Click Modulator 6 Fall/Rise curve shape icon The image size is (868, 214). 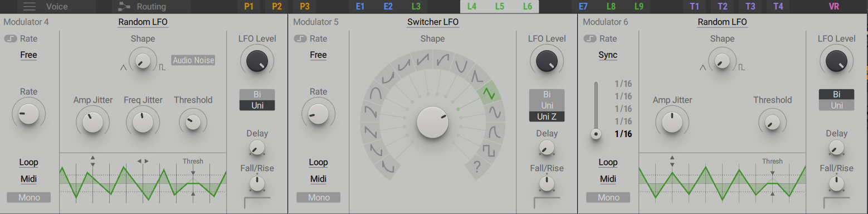tap(837, 202)
